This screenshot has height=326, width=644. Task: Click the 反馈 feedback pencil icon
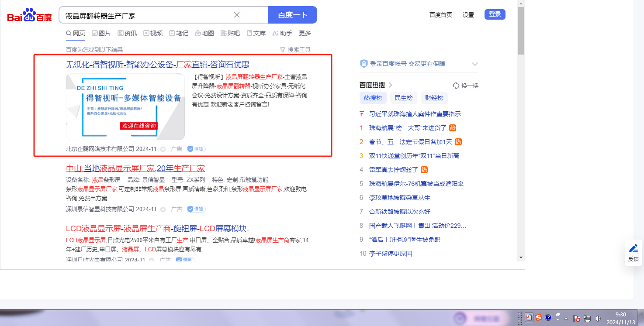[x=633, y=249]
